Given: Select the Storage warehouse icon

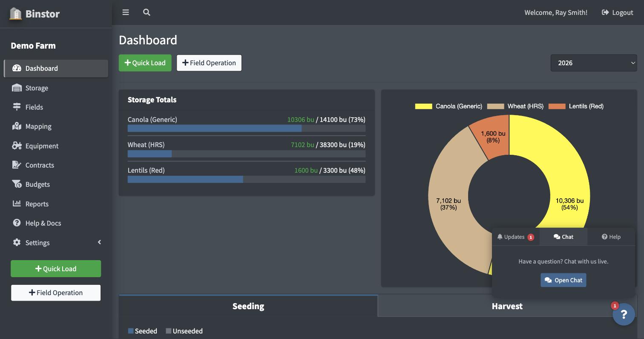Looking at the screenshot, I should (17, 88).
